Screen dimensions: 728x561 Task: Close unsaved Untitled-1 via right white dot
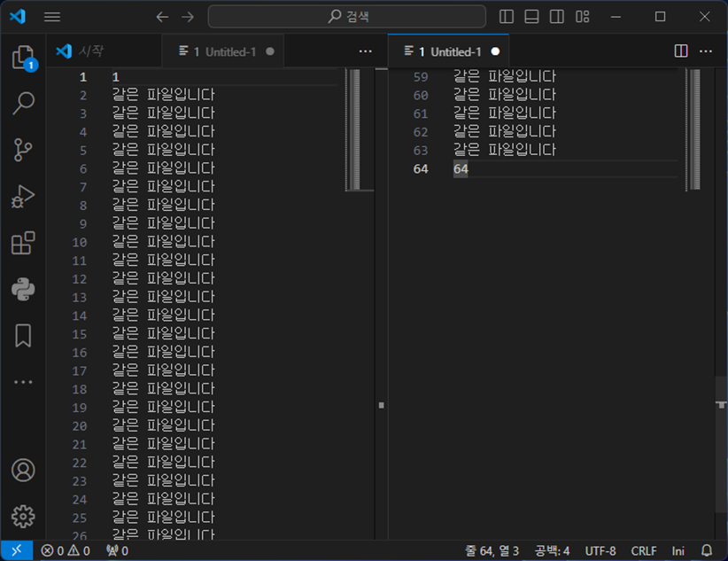click(x=495, y=51)
